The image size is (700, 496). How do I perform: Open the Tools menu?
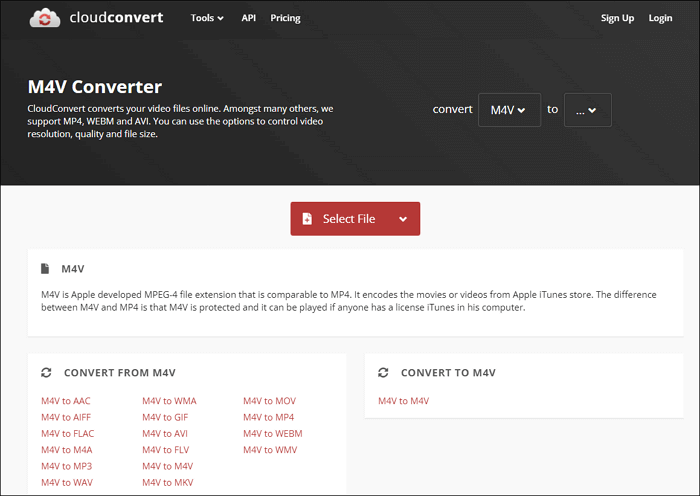pos(207,18)
